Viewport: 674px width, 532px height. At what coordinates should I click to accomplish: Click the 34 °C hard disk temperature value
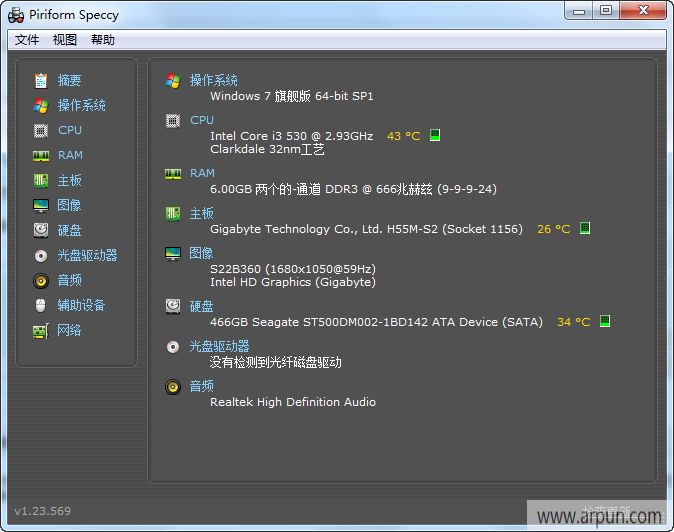573,322
